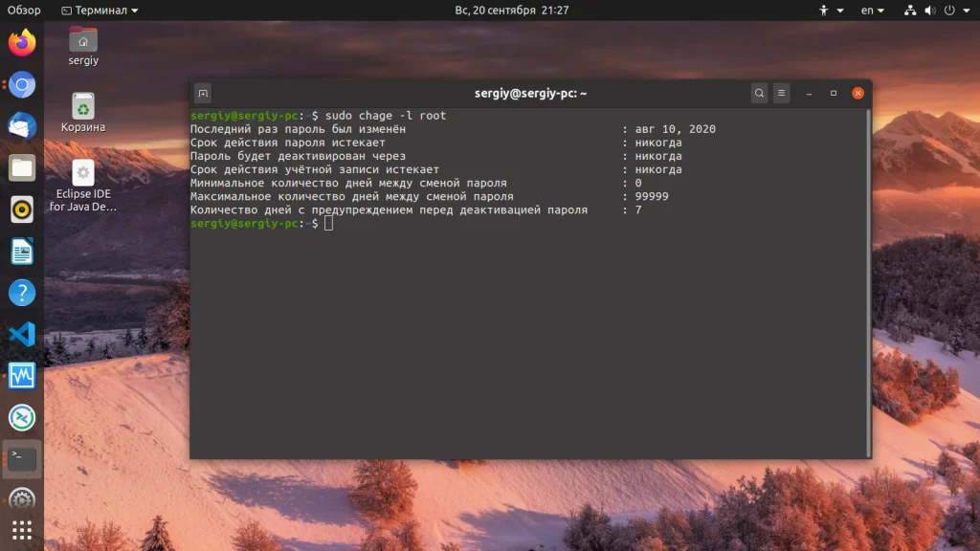The height and width of the screenshot is (551, 980).
Task: Open System Monitor from the dock
Action: pyautogui.click(x=22, y=376)
